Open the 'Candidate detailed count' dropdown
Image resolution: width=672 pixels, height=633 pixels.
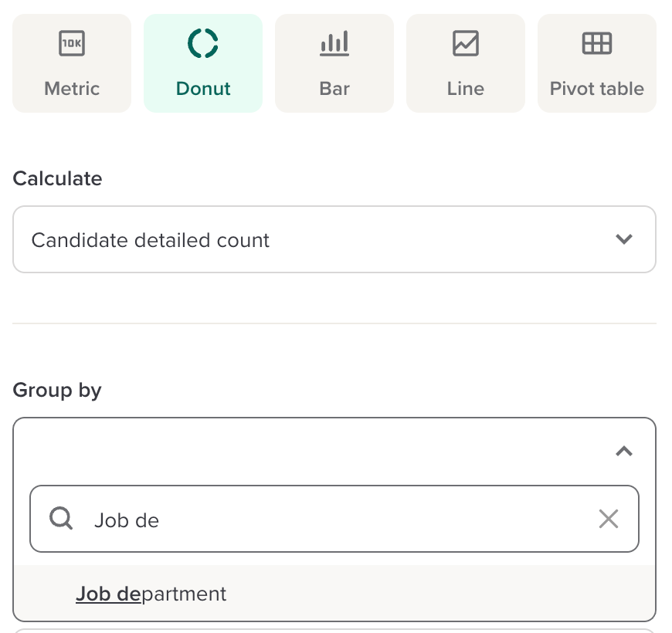[x=309, y=240]
